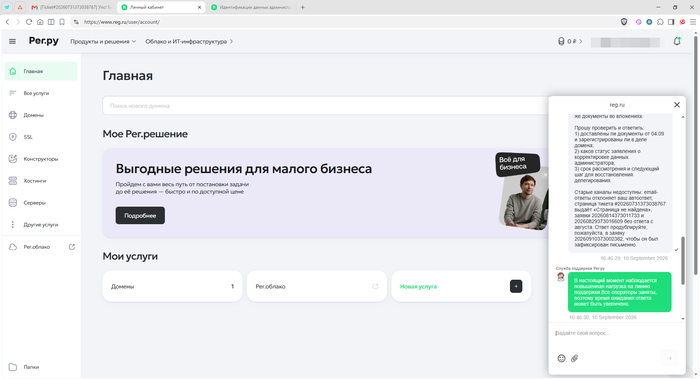Viewport: 700px width, 379px height.
Task: Open Папки at sidebar bottom
Action: pyautogui.click(x=41, y=367)
